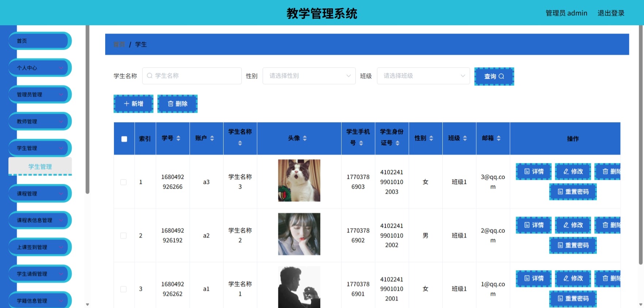Focus the 学生名称 search input
644x308 pixels.
(x=192, y=76)
